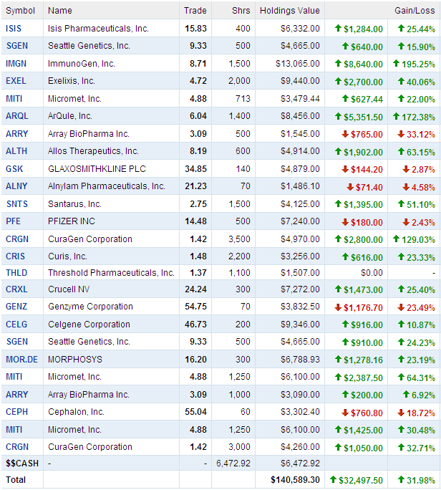441x490 pixels.
Task: Open the CRIS ticker symbol link
Action: coord(15,256)
